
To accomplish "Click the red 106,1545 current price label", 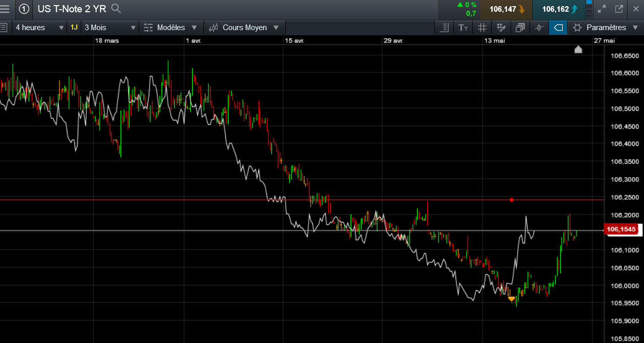I will [x=622, y=230].
